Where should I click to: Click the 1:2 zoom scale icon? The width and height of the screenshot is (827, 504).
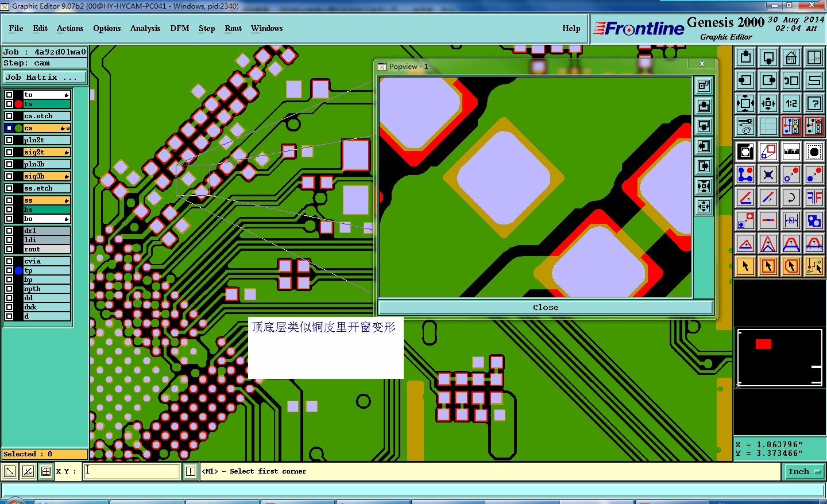click(x=791, y=103)
